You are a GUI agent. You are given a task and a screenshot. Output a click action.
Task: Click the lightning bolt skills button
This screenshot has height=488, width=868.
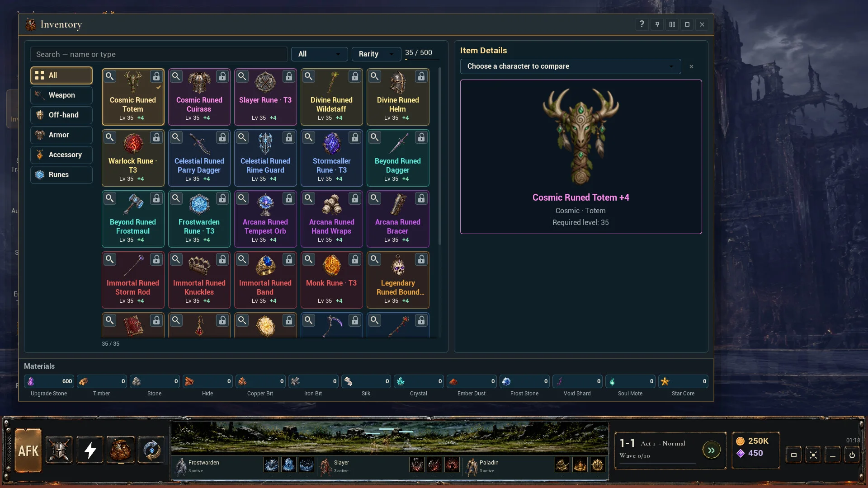(x=90, y=450)
